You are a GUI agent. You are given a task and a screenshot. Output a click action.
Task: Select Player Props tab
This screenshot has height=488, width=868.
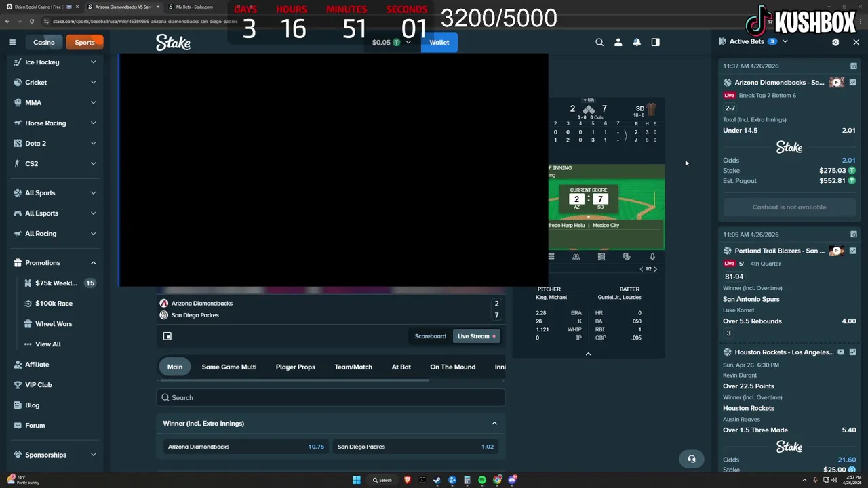pyautogui.click(x=296, y=367)
